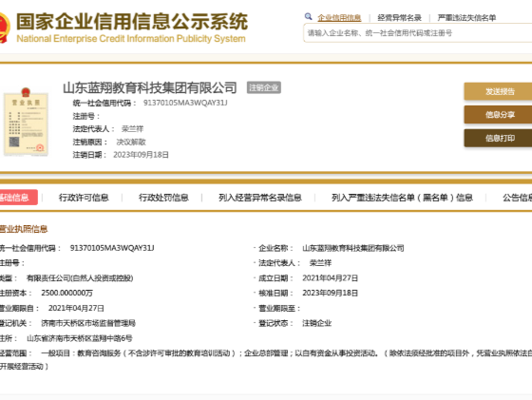Click the 发送报告 button
Viewport: 532px width, 400px height.
(498, 91)
